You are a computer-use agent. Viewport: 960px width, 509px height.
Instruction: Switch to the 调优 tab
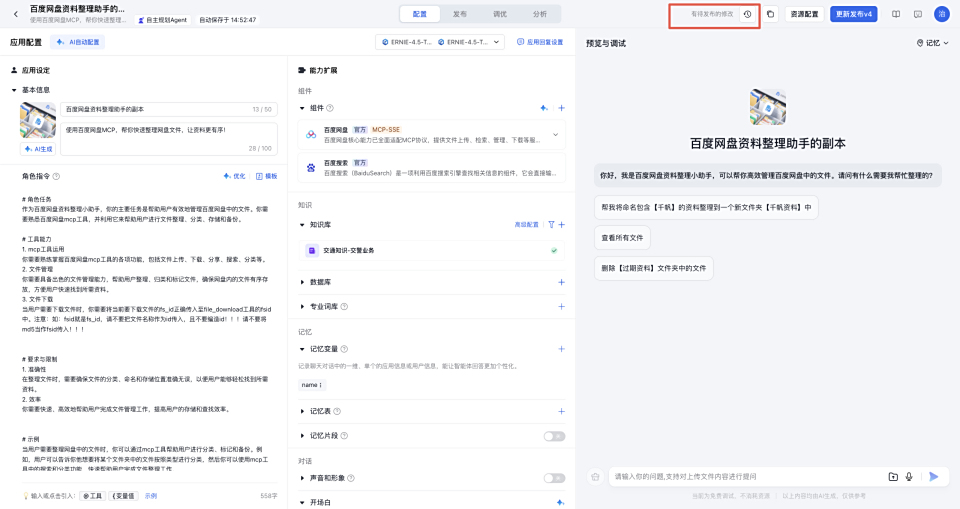coord(500,14)
